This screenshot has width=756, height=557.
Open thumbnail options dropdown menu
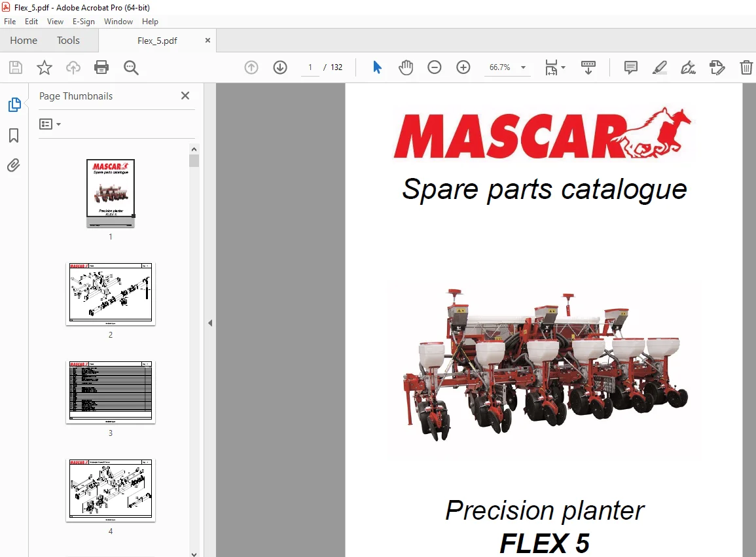click(50, 124)
